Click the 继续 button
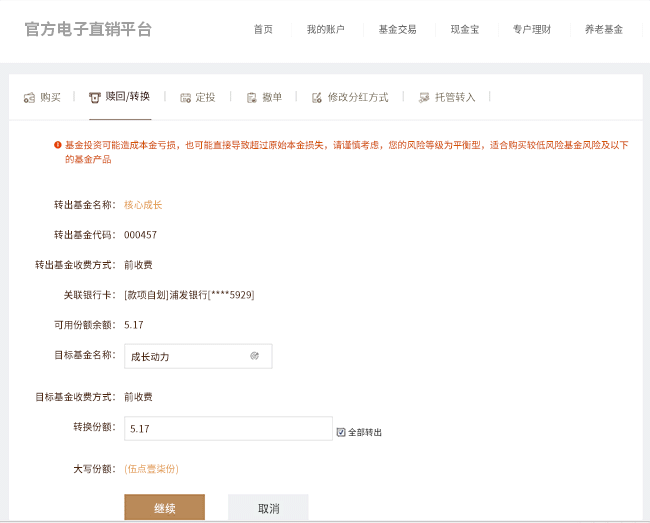This screenshot has height=523, width=650. (x=165, y=507)
